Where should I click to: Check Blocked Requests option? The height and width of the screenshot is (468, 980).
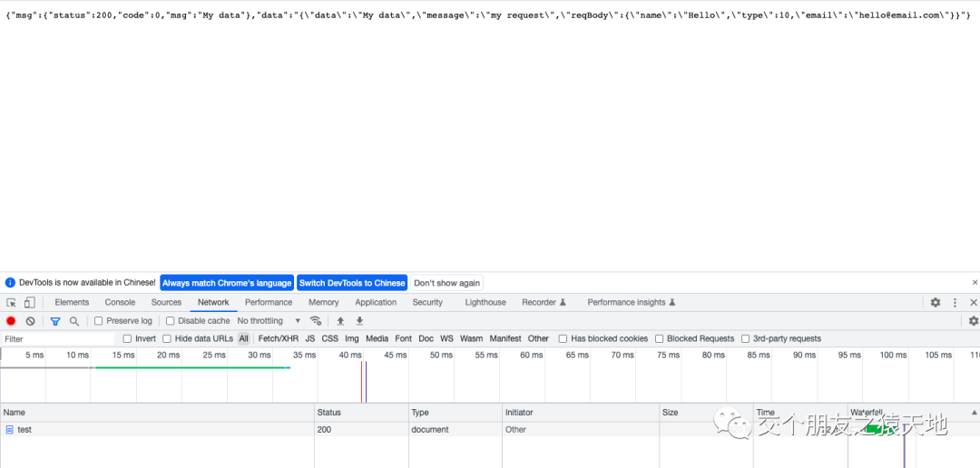(660, 338)
